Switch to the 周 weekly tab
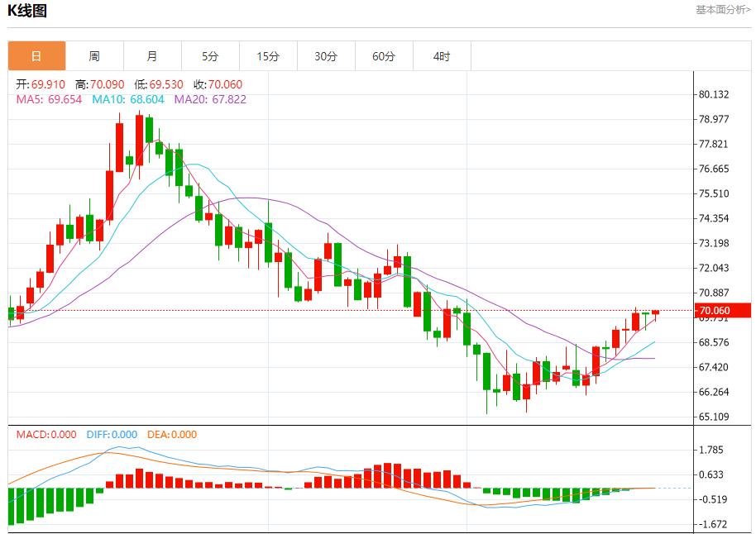The height and width of the screenshot is (534, 756). pyautogui.click(x=94, y=56)
